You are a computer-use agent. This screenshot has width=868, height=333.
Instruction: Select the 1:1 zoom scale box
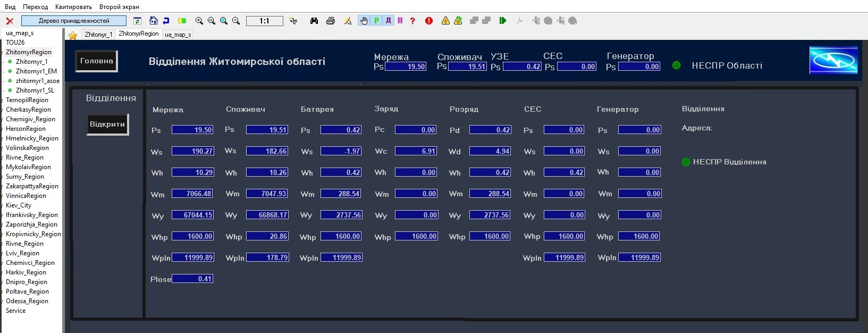pos(265,21)
